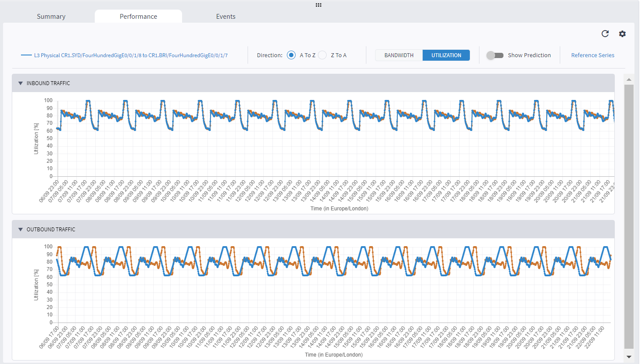Click the Direction label
Screen dimensions: 641x364
(x=269, y=55)
